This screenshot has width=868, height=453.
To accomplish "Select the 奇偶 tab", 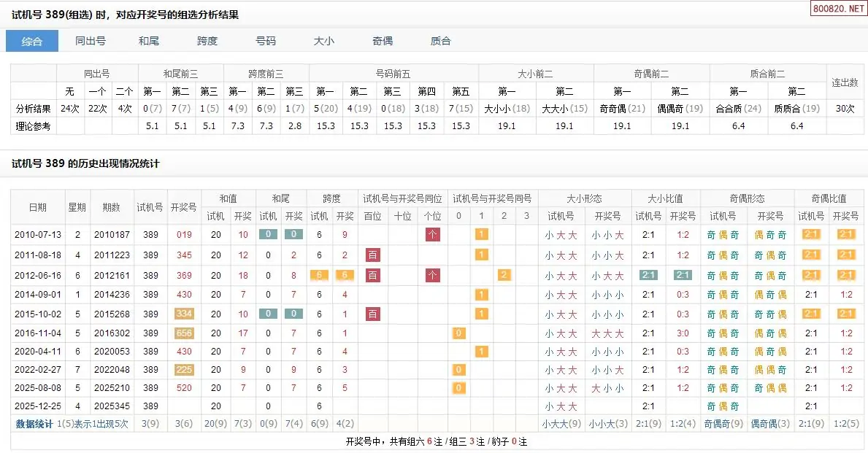I will [383, 42].
